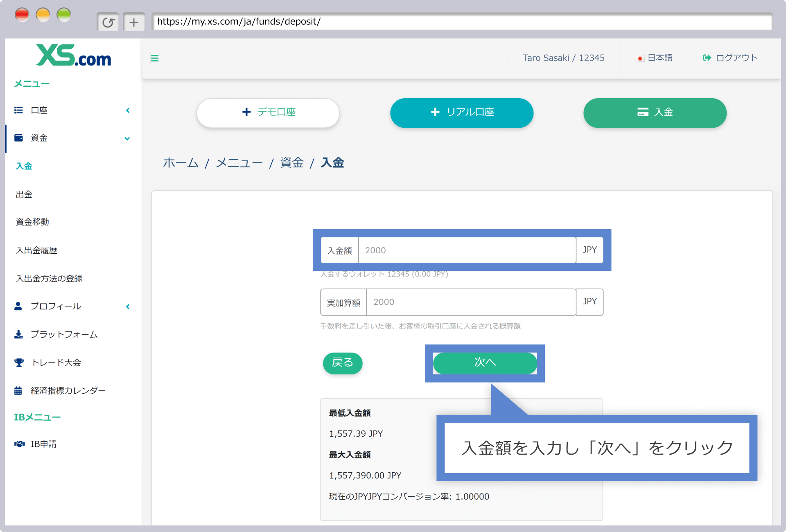Open 入出金方法の登録 in the sidebar
786x532 pixels.
[49, 278]
